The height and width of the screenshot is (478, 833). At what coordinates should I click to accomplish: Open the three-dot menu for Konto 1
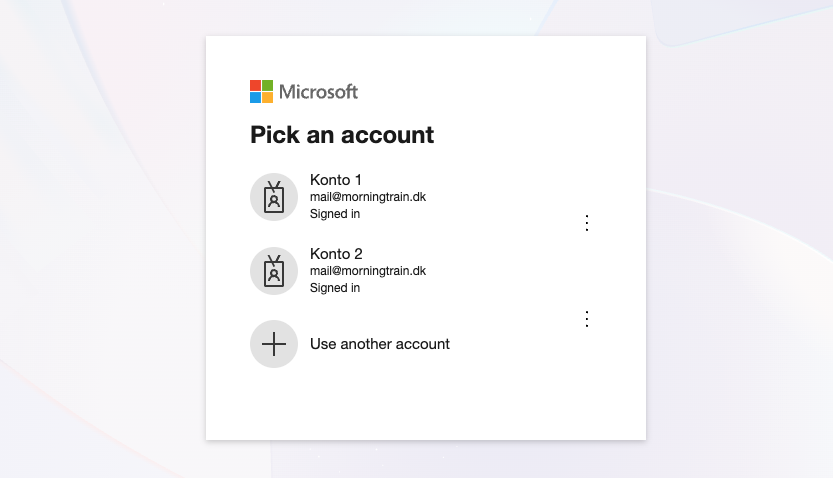587,223
